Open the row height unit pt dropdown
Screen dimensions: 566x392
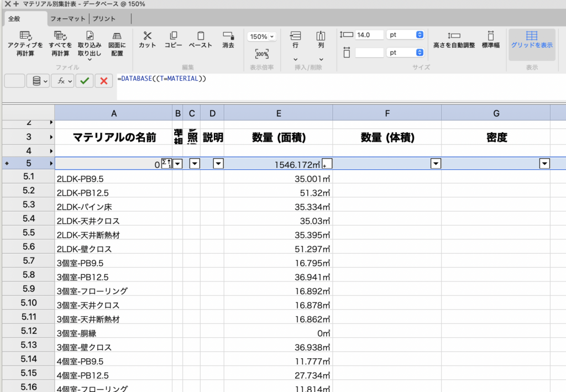[x=405, y=34]
